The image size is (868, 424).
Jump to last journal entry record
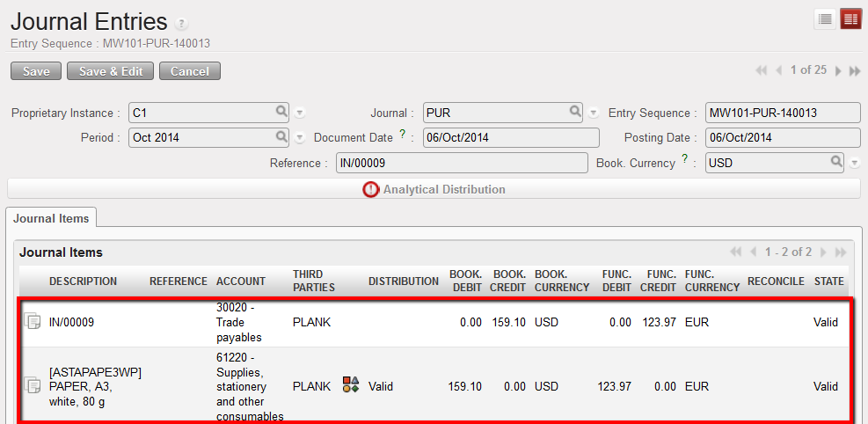[854, 71]
